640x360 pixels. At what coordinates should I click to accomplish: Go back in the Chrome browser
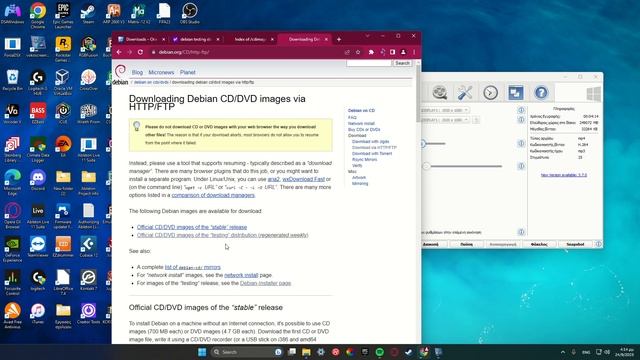point(119,52)
